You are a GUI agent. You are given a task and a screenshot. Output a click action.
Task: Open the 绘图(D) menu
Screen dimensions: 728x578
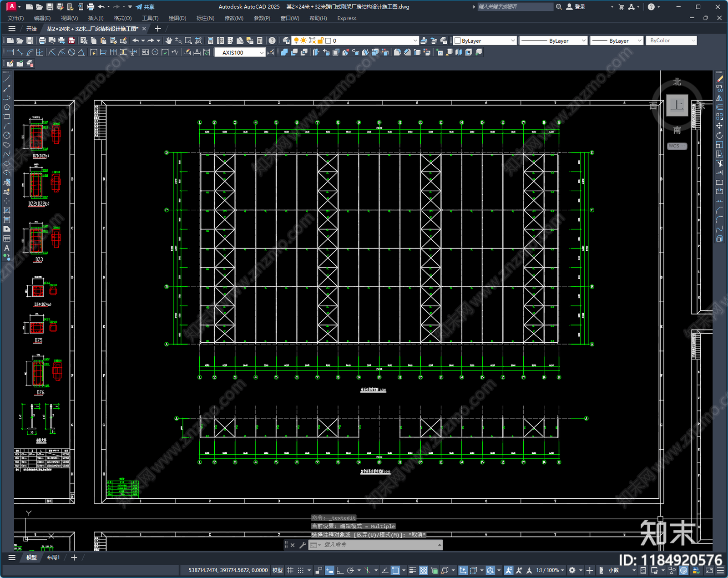pyautogui.click(x=177, y=18)
